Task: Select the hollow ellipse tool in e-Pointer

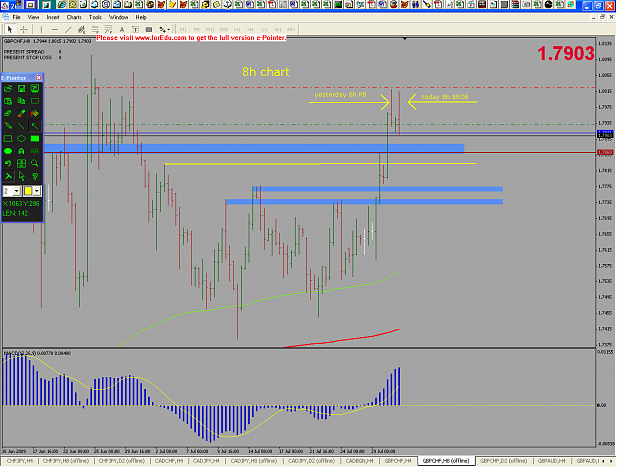Action: pos(22,139)
